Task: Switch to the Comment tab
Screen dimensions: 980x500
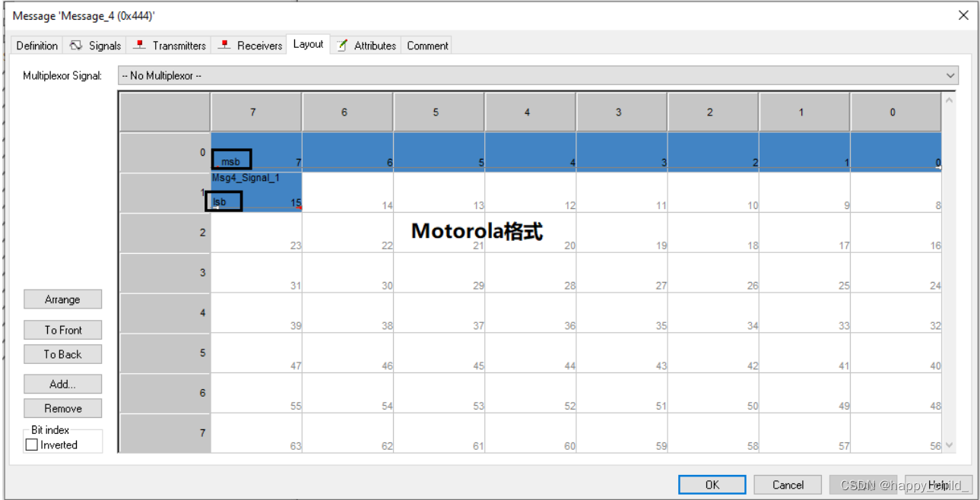Action: (427, 46)
